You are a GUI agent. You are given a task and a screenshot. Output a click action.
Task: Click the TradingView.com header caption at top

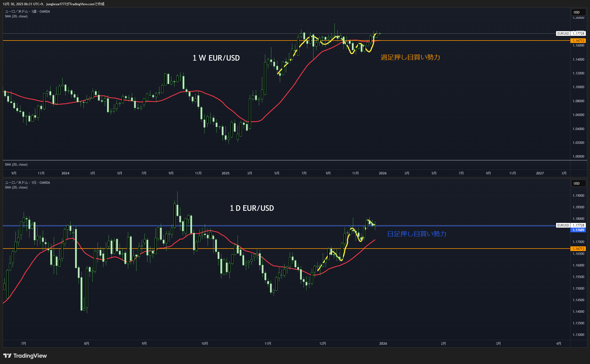(x=54, y=4)
